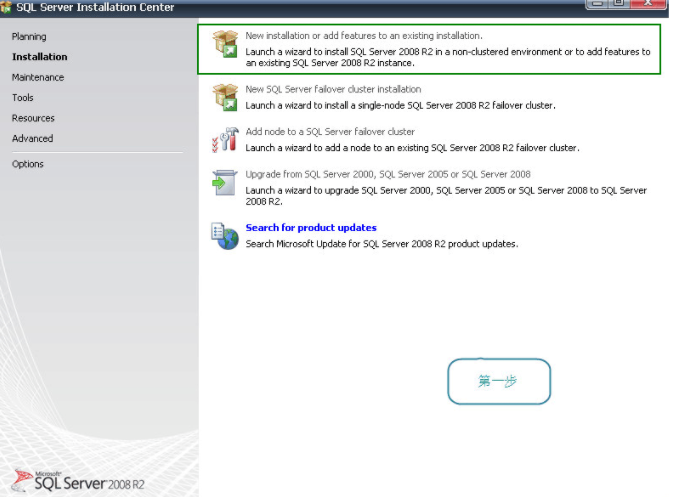Screen dimensions: 678x497
Task: Open Add node to a SQL Server failover cluster
Action: coord(330,131)
